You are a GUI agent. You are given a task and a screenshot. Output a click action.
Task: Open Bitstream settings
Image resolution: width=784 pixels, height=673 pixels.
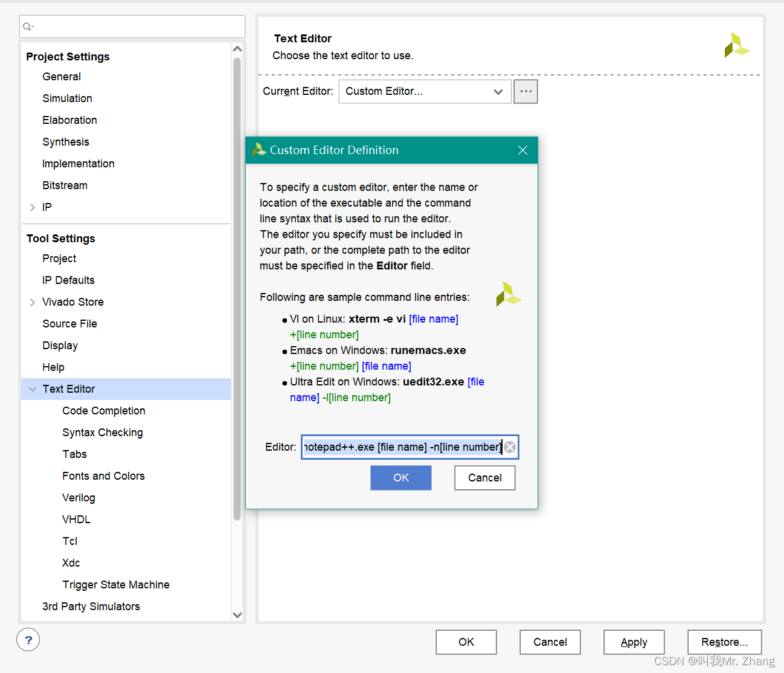[65, 185]
